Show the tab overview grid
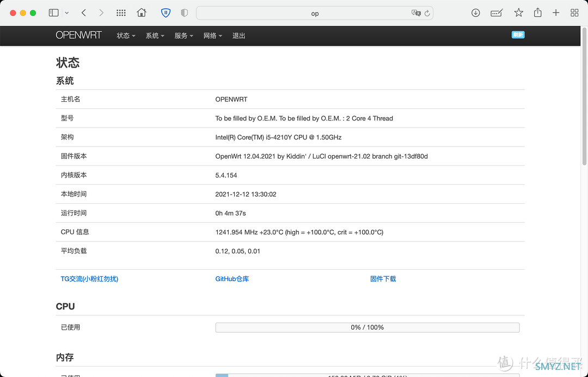Viewport: 588px width, 377px height. 574,13
